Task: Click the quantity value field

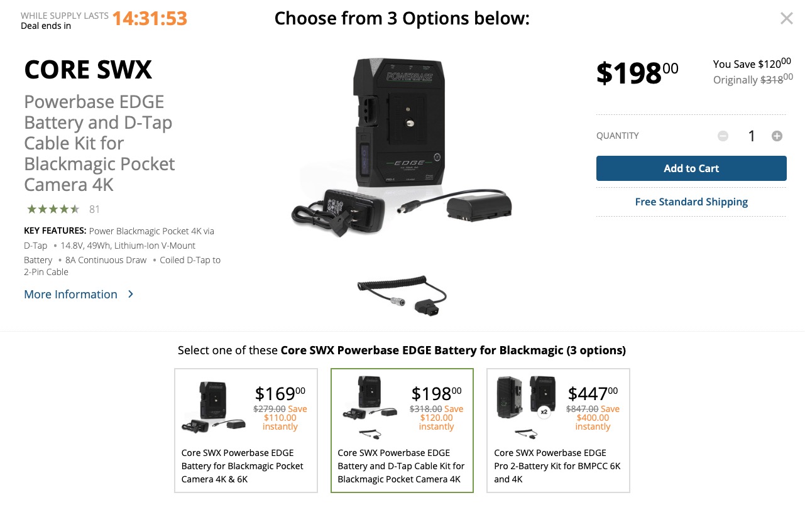Action: click(751, 136)
